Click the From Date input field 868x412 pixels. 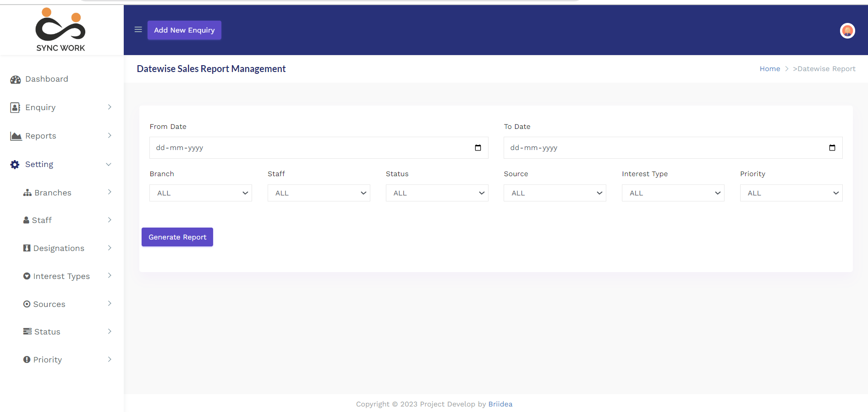tap(319, 148)
